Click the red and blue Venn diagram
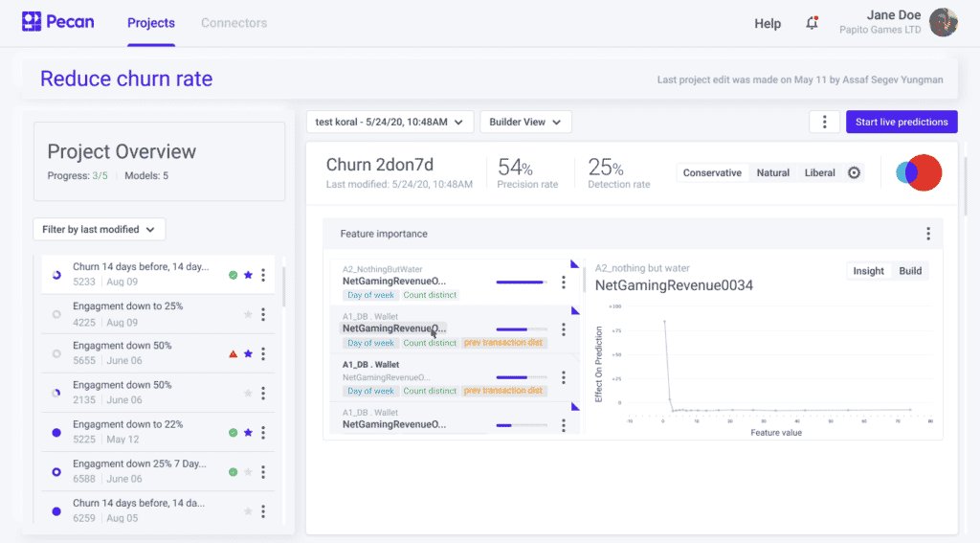 coord(919,172)
